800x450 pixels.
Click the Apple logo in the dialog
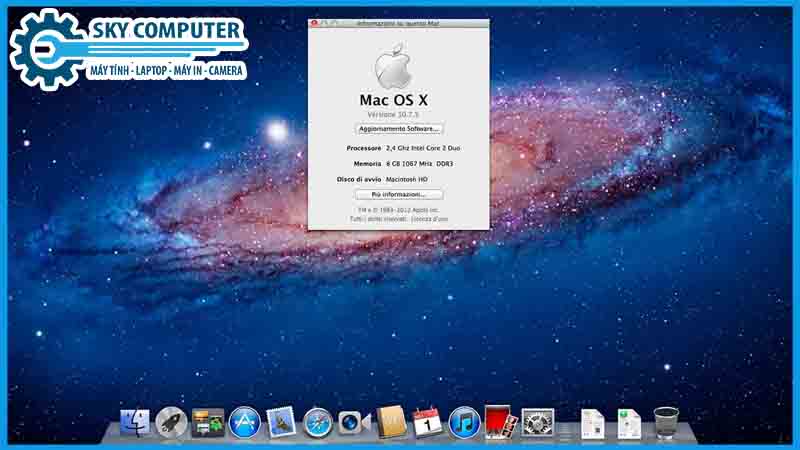tap(393, 65)
